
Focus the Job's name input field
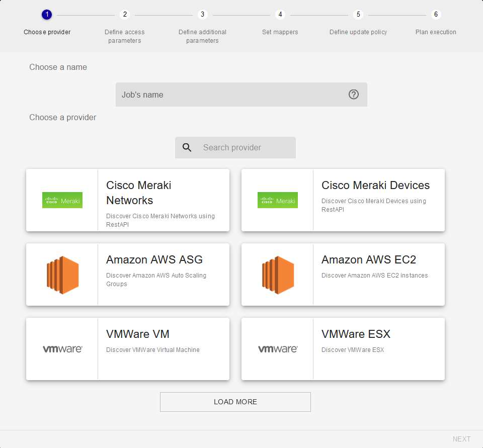point(231,95)
